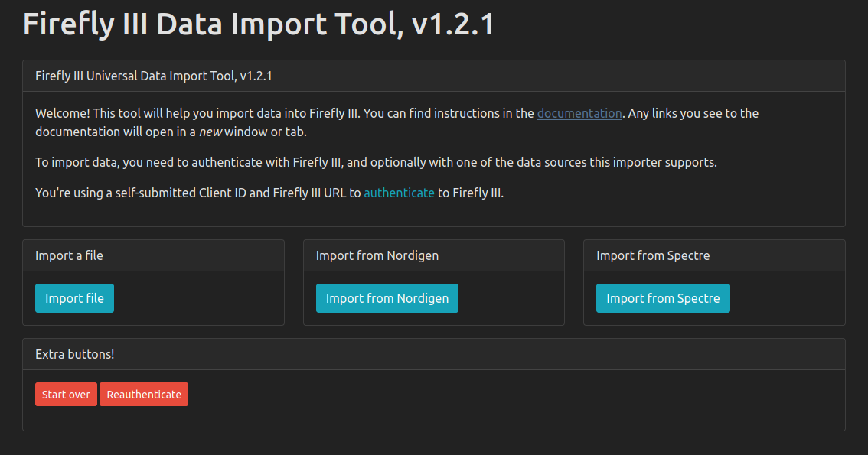Click the Import from Spectre card header text
This screenshot has height=455, width=868.
(653, 255)
